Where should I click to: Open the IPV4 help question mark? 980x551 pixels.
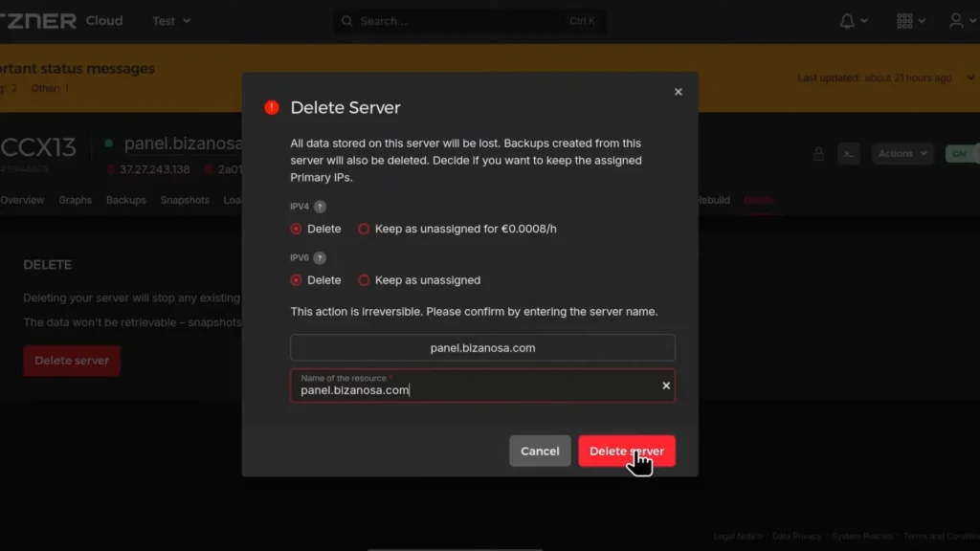pyautogui.click(x=321, y=206)
